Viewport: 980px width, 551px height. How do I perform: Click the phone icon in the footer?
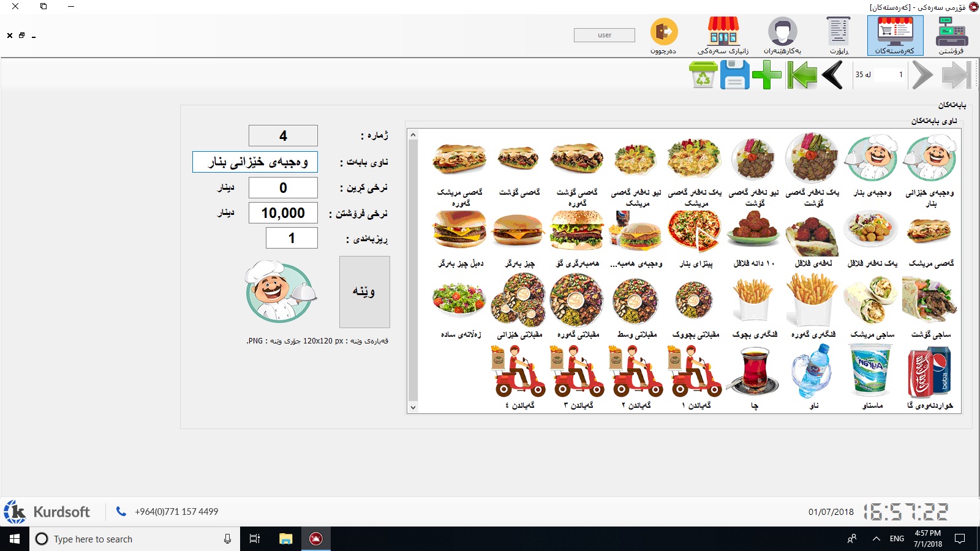click(121, 511)
